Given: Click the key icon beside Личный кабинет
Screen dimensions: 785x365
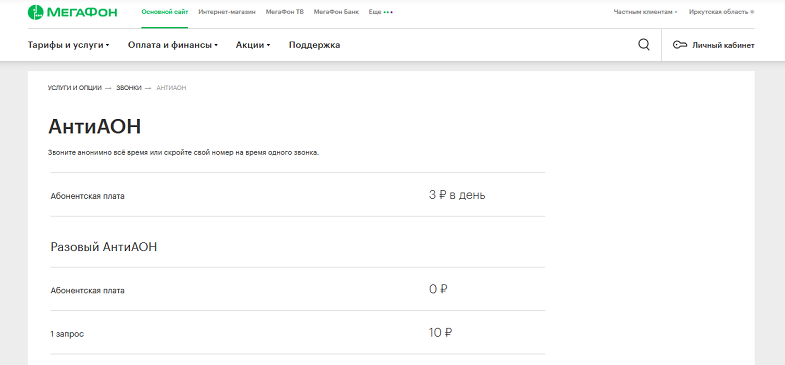Looking at the screenshot, I should (679, 45).
